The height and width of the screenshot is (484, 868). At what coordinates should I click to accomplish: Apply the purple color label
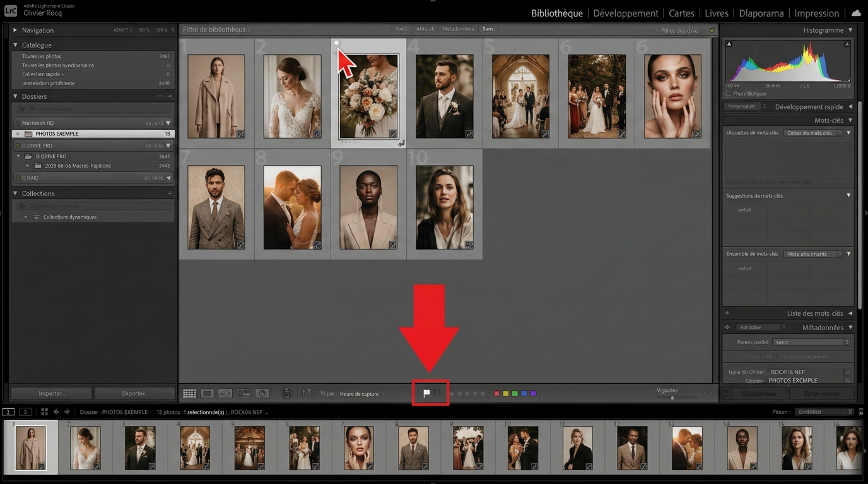coord(533,393)
